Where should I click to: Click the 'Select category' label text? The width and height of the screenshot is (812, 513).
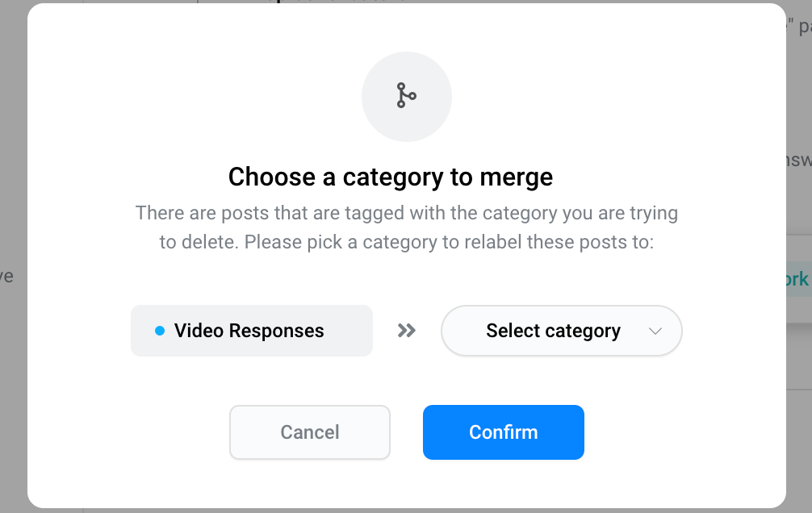tap(553, 330)
